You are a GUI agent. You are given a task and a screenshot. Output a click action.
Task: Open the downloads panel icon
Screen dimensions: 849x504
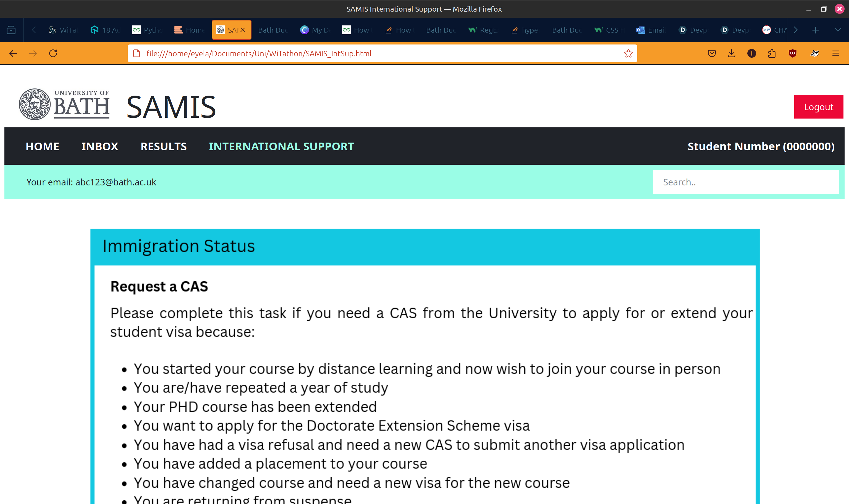point(732,53)
